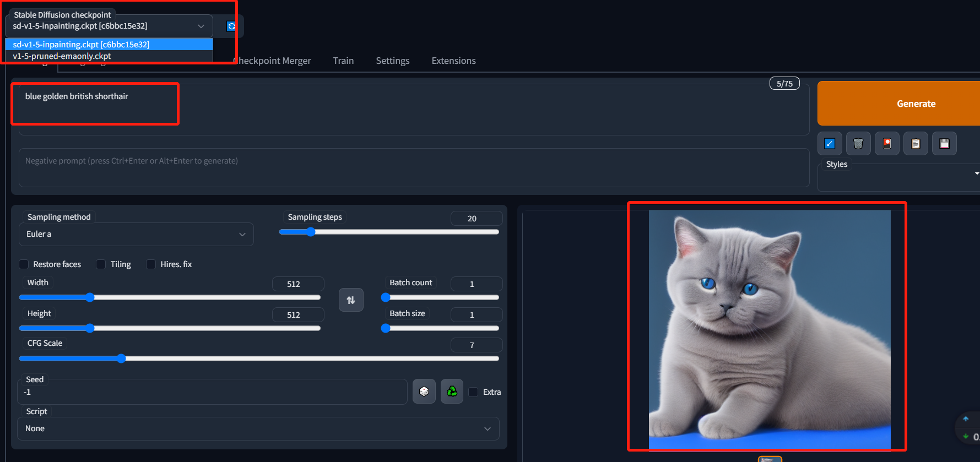Viewport: 980px width, 462px height.
Task: Choose v1-5-pruned-emaonly.ckpt checkpoint option
Action: coord(109,56)
